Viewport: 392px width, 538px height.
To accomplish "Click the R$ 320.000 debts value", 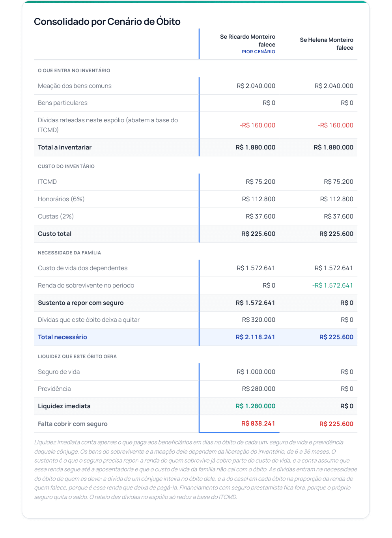I will 259,320.
